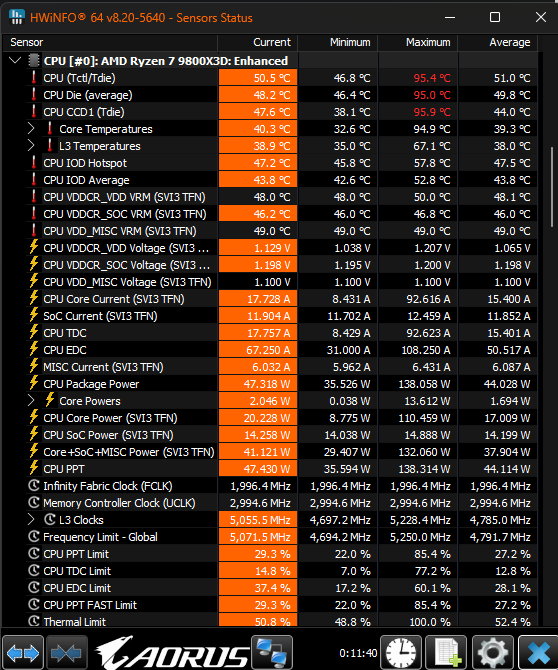Expand the L3 Temperatures group
This screenshot has width=558, height=670.
[x=31, y=146]
